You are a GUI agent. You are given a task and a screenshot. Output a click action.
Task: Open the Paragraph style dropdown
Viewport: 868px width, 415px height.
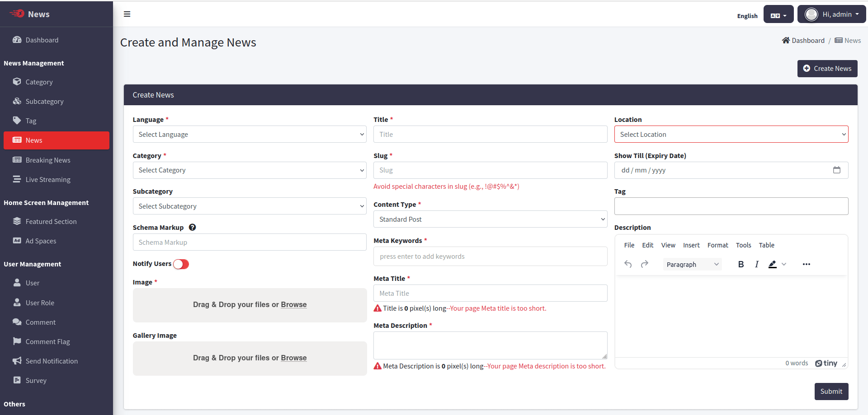point(692,265)
